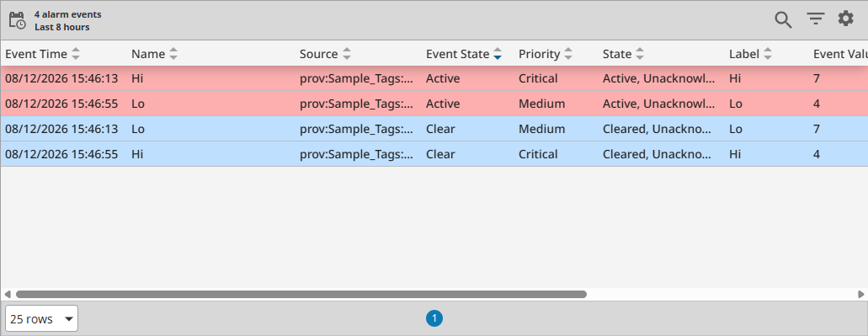868x336 pixels.
Task: Click the scroll right arrow
Action: pos(861,295)
